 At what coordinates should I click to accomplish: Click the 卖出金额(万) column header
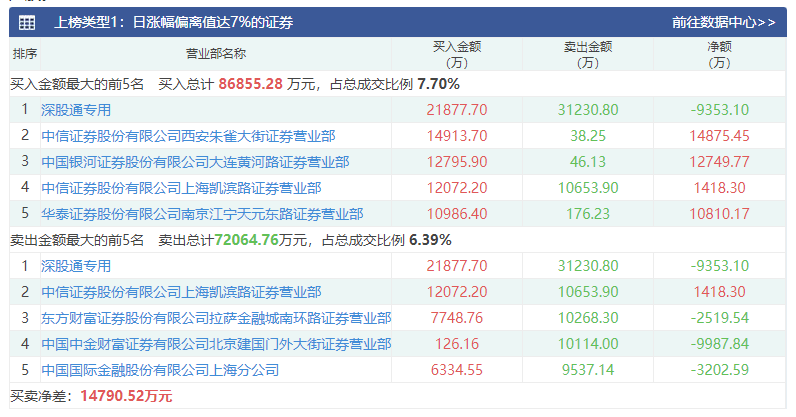click(x=588, y=54)
